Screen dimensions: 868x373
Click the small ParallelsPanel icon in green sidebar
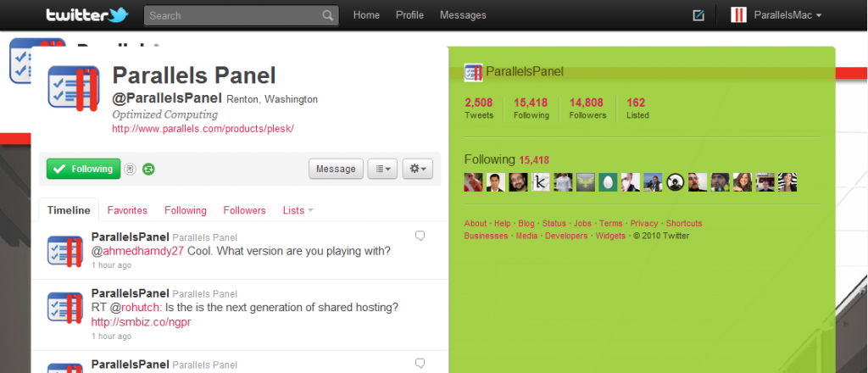(473, 73)
